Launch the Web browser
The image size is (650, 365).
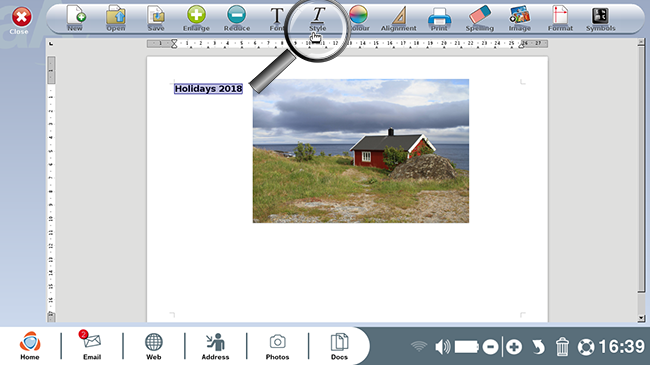click(x=153, y=346)
